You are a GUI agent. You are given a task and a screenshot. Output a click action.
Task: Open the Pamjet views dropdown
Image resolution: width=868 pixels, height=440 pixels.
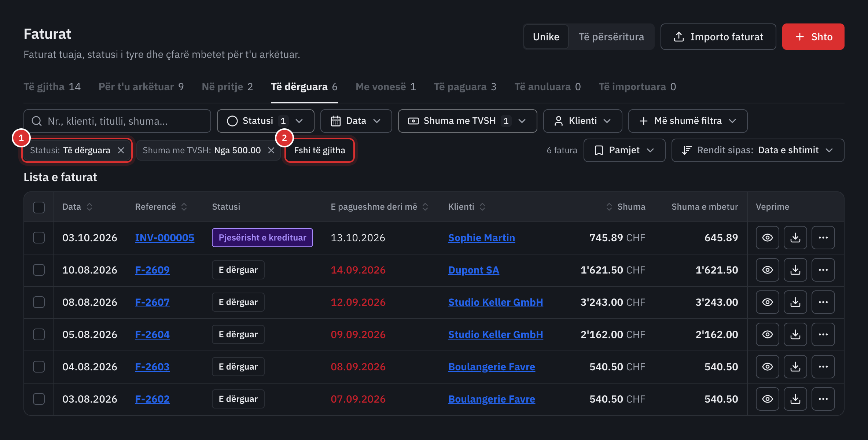point(624,150)
